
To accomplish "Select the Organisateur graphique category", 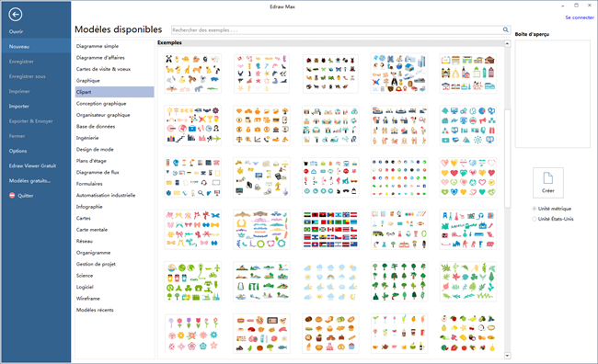I will 103,115.
